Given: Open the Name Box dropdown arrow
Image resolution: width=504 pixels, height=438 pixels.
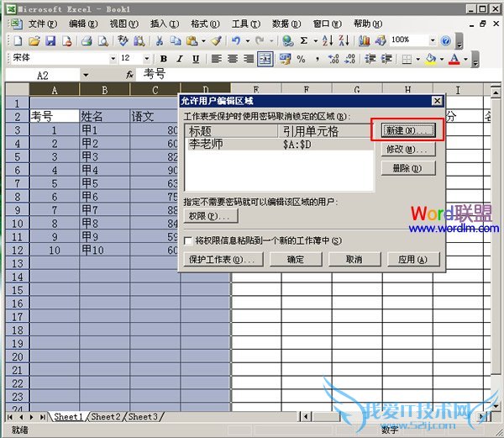Looking at the screenshot, I should pyautogui.click(x=86, y=76).
